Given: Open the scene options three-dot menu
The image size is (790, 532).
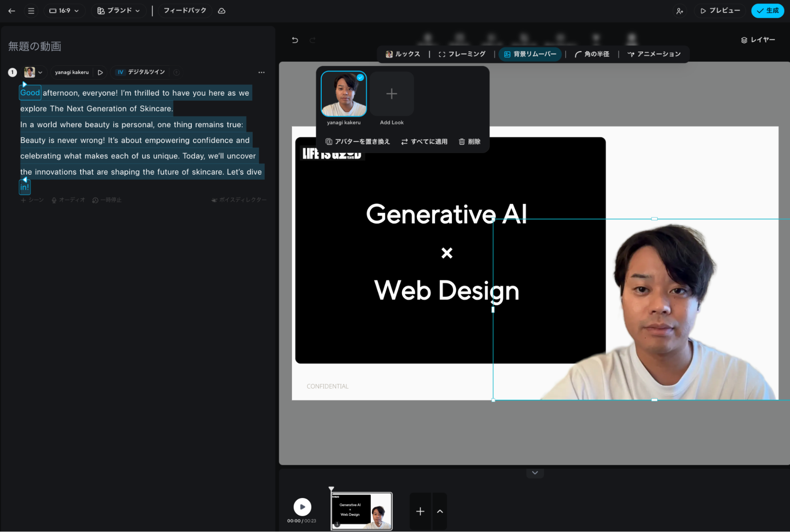Looking at the screenshot, I should (x=261, y=72).
